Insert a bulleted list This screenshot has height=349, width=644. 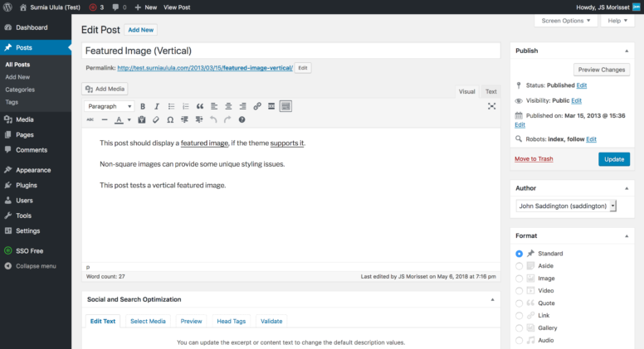pos(171,106)
